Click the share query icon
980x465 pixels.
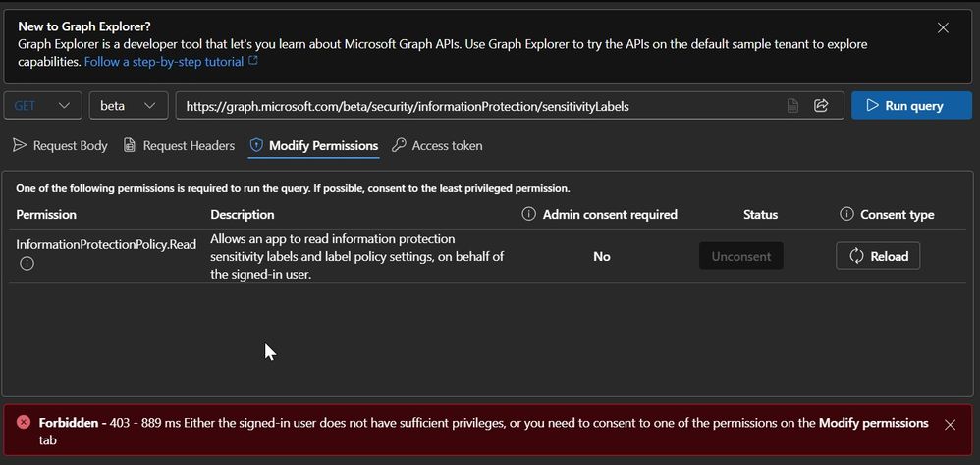pos(822,106)
